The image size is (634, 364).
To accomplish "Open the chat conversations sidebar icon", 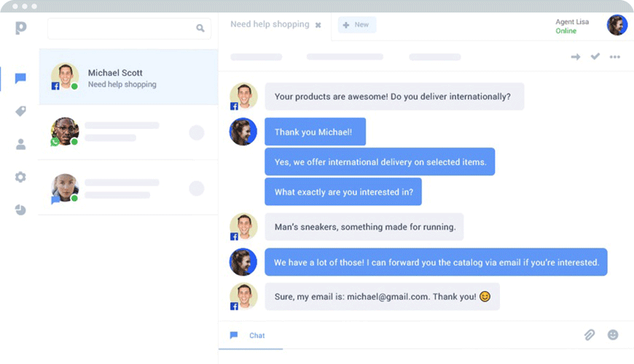I will 20,79.
